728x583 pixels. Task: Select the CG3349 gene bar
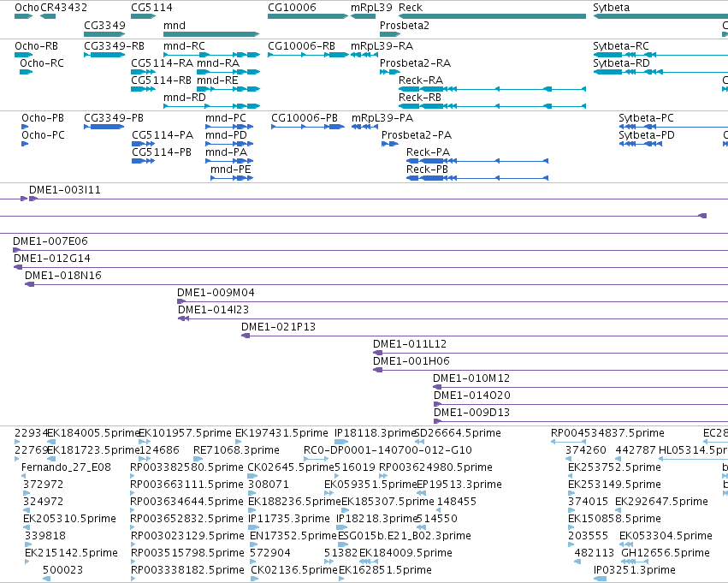point(104,34)
